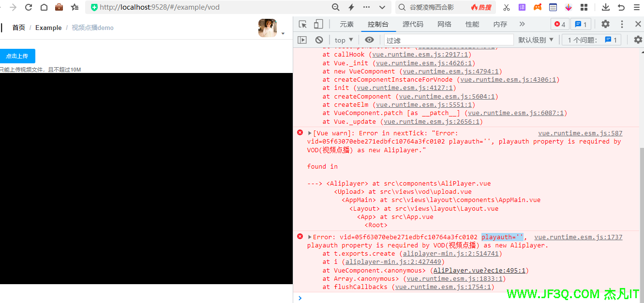Screen dimensions: 644x303
Task: Click the inspect element picker icon
Action: tap(303, 24)
